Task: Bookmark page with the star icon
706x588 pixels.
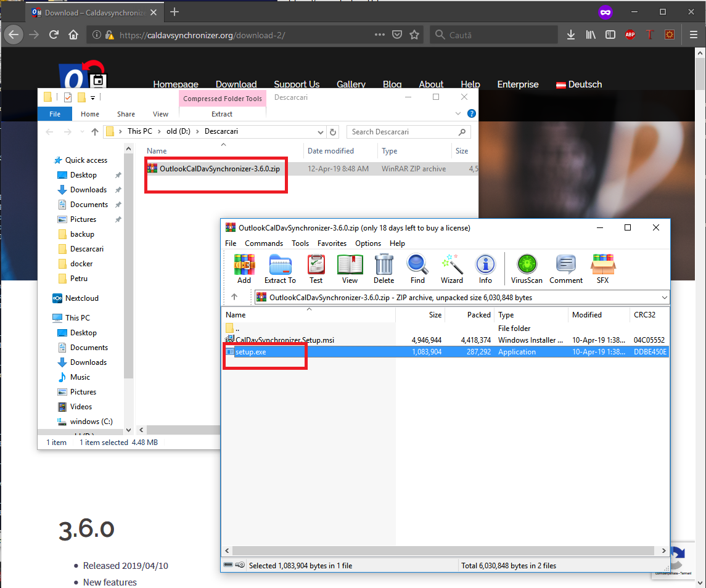Action: 414,35
